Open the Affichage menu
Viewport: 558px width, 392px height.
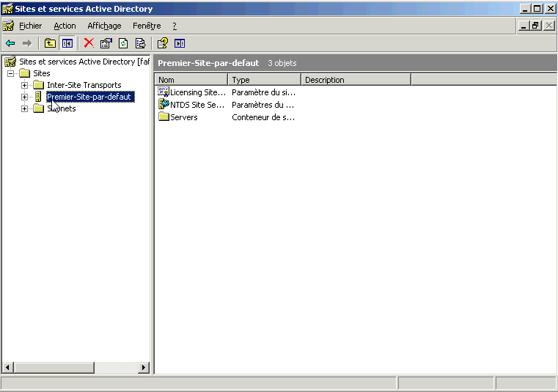click(104, 26)
